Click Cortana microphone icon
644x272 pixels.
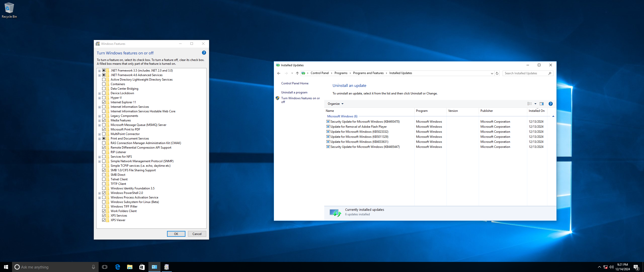[93, 267]
